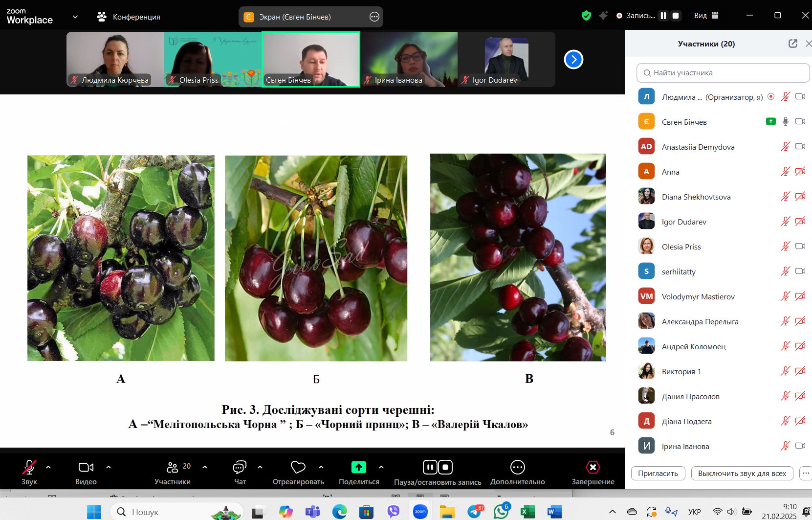Pop out the Participants panel
The width and height of the screenshot is (812, 520).
tap(792, 44)
